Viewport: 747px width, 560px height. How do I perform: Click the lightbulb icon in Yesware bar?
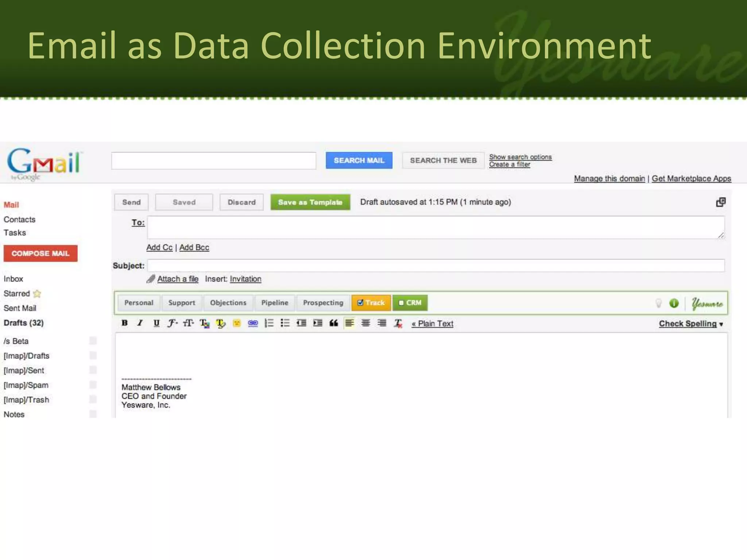click(659, 303)
